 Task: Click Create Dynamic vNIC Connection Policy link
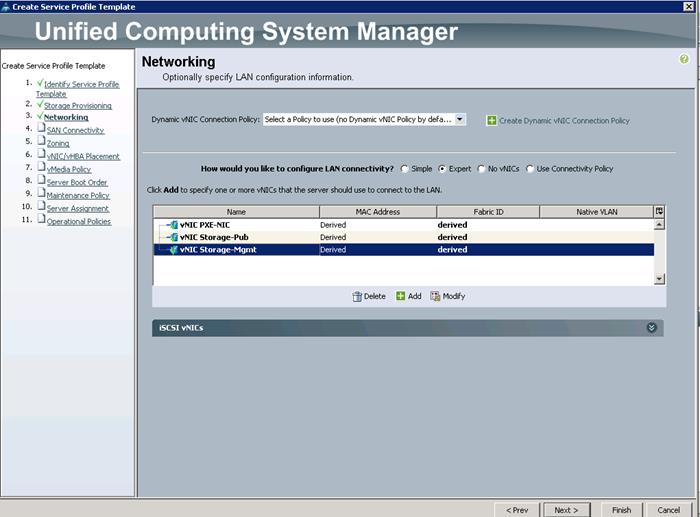pos(564,121)
